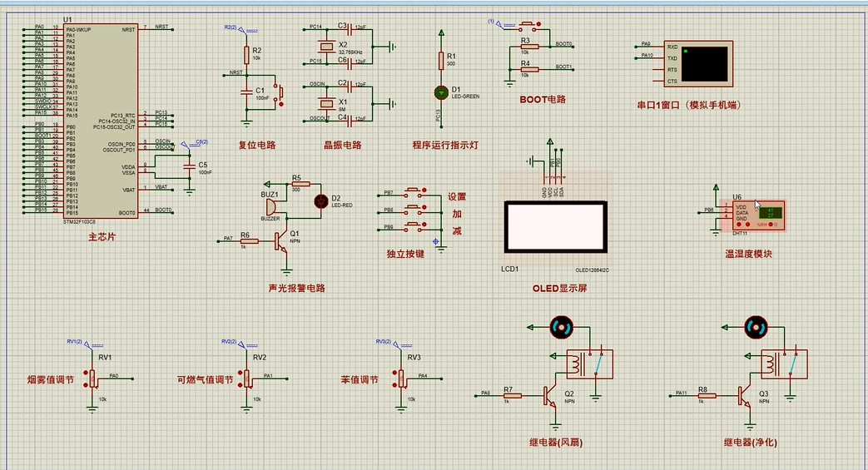Viewport: 868px width, 470px height.
Task: Decrease RV1 smoke potentiometer with lower dot
Action: pyautogui.click(x=86, y=384)
